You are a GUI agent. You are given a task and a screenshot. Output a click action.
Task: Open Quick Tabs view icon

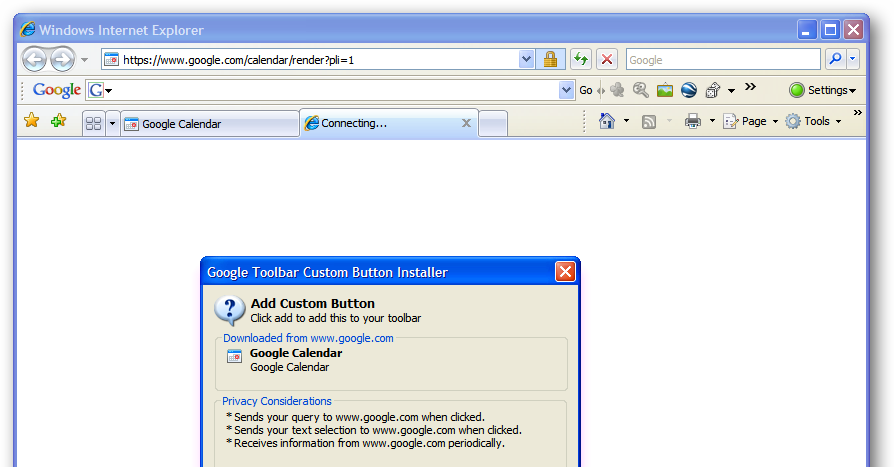click(94, 123)
